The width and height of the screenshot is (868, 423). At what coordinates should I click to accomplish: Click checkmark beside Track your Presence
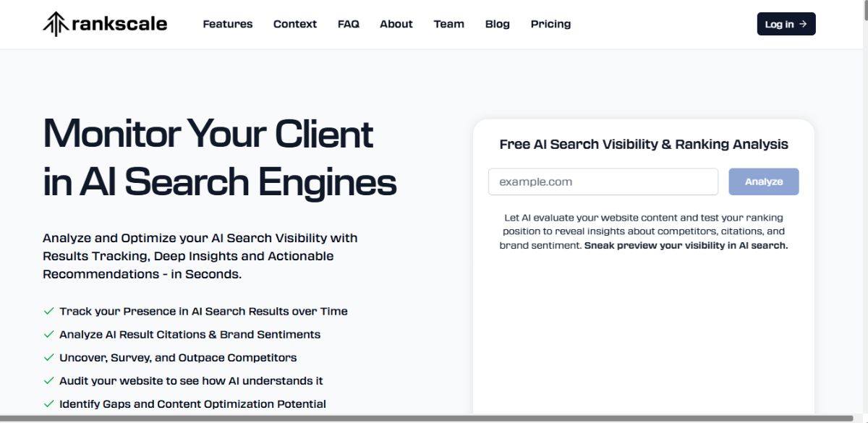tap(49, 311)
